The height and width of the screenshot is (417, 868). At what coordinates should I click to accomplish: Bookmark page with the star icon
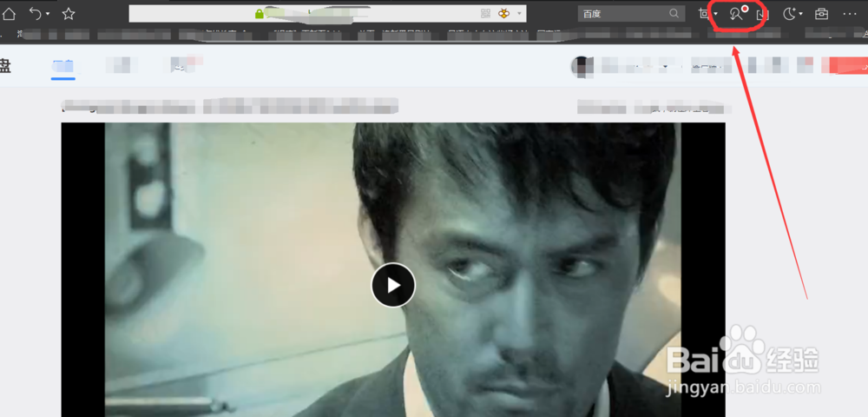click(68, 14)
